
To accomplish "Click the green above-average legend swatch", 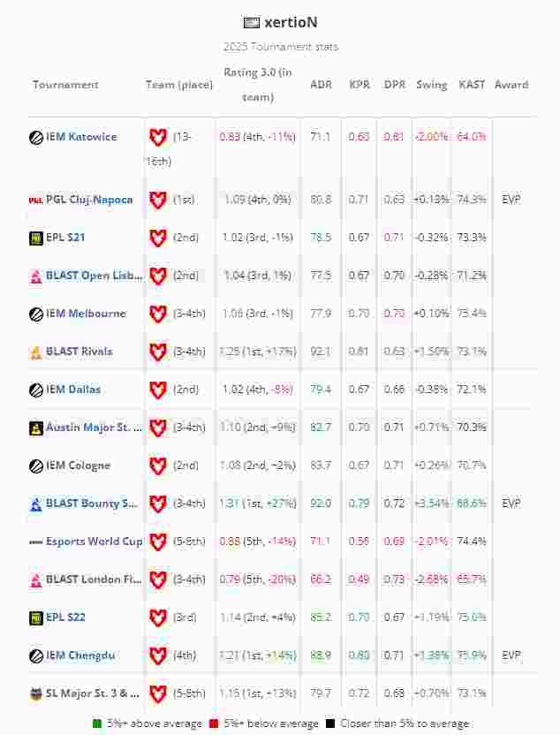I will click(97, 724).
